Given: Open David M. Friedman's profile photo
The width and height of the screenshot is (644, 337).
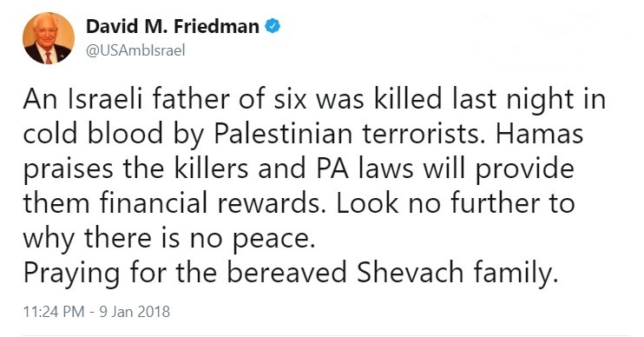Looking at the screenshot, I should pyautogui.click(x=49, y=38).
